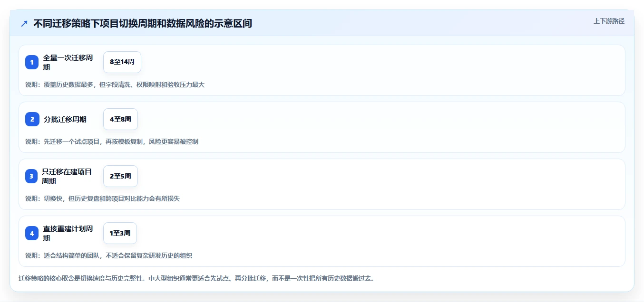The width and height of the screenshot is (644, 302).
Task: Click the panel title 不同迁移策略下项目切换周期
Action: click(x=143, y=24)
